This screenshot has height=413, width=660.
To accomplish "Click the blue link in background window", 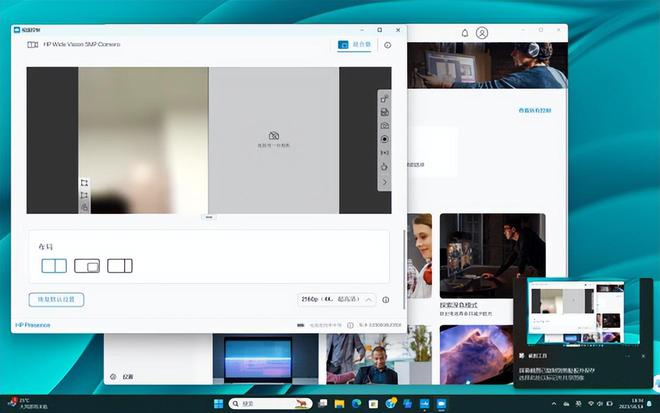I will tap(535, 110).
